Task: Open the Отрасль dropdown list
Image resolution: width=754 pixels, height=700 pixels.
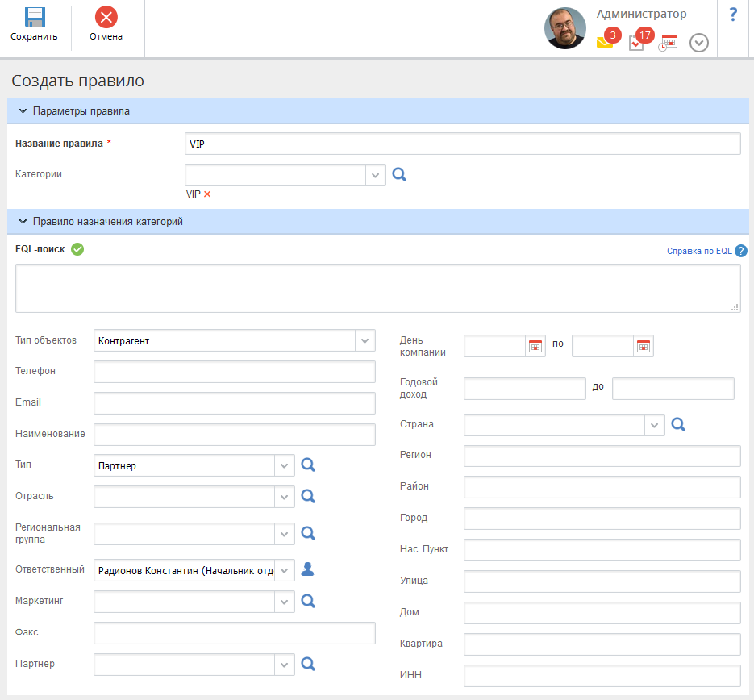Action: coord(284,497)
